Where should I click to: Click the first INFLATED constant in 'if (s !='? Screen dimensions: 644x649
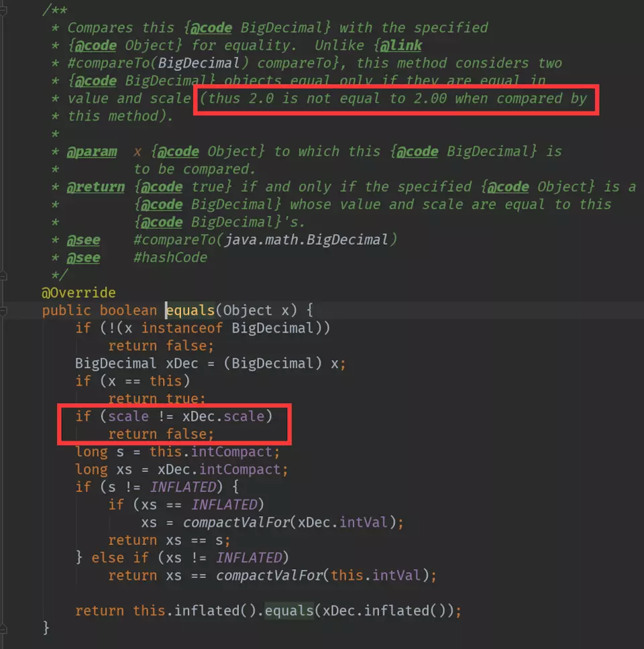[183, 487]
